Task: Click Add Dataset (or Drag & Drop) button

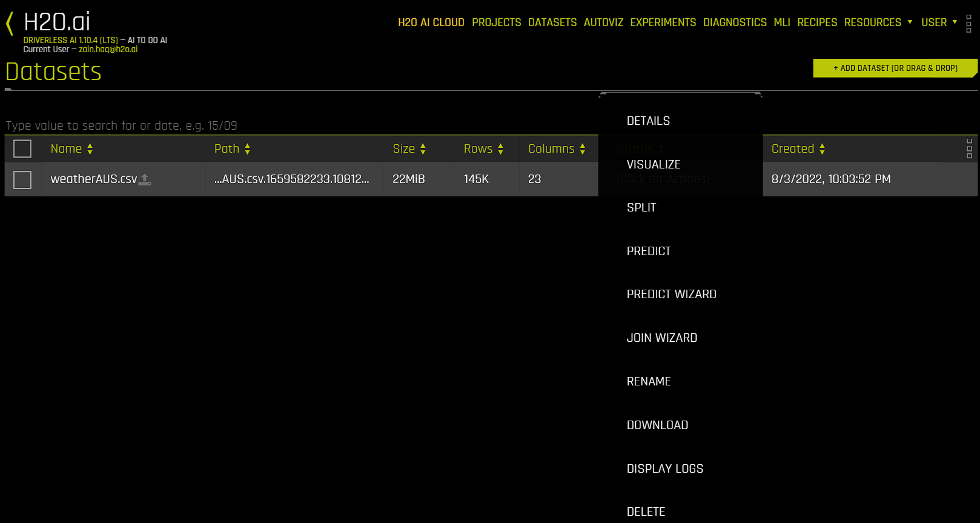Action: (895, 68)
